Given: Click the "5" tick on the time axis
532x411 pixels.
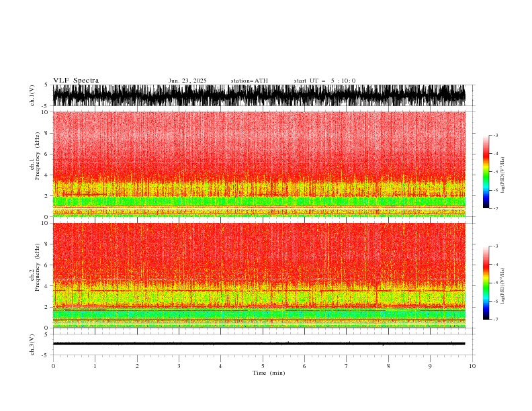Looking at the screenshot, I should (263, 366).
